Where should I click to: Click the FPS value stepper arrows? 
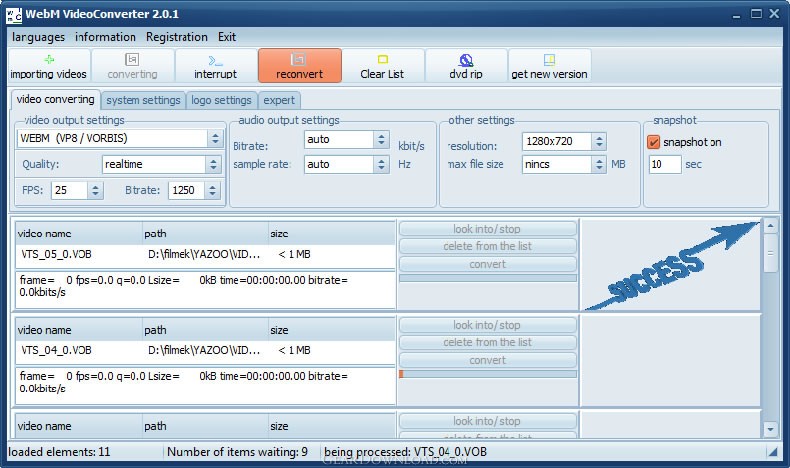(95, 190)
